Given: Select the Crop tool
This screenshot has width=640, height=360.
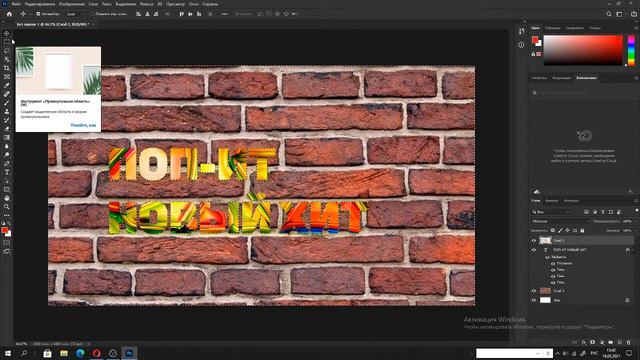Looking at the screenshot, I should click(x=7, y=68).
